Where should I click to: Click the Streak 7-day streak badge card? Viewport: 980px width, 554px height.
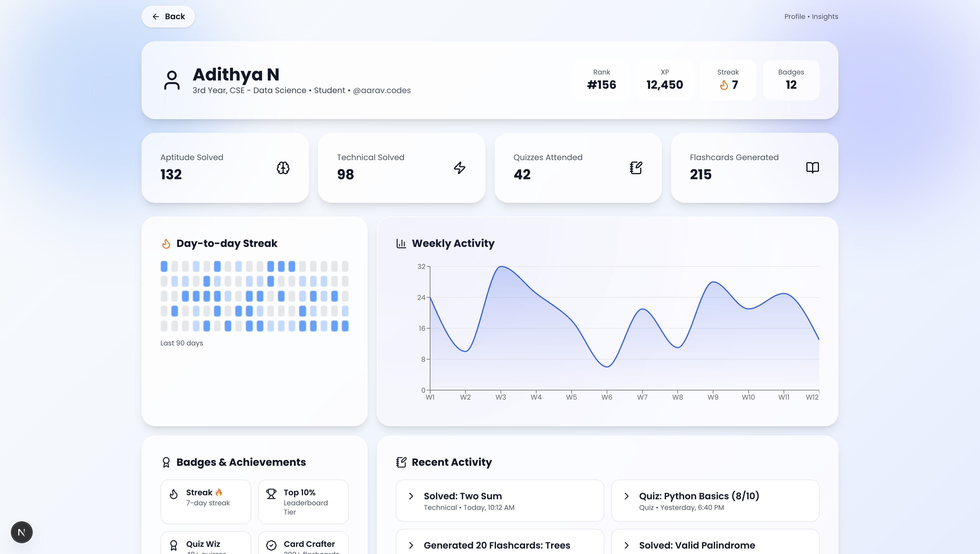pyautogui.click(x=205, y=502)
